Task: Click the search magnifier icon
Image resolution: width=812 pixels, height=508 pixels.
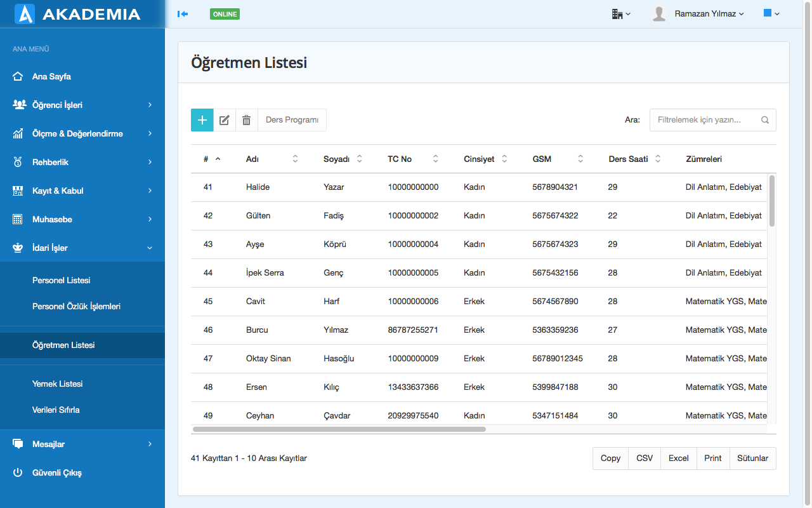Action: tap(765, 120)
